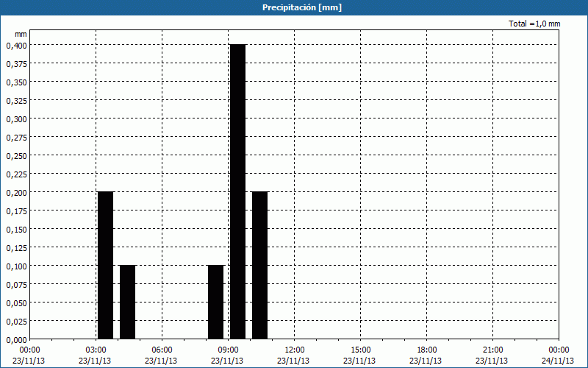Viewport: 588px width, 368px height.
Task: Click the 03:00 time axis label
Action: tap(96, 350)
